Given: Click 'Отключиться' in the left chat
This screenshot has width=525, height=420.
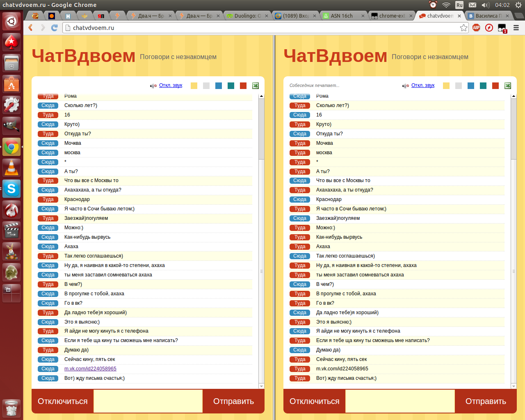Looking at the screenshot, I should tap(63, 401).
